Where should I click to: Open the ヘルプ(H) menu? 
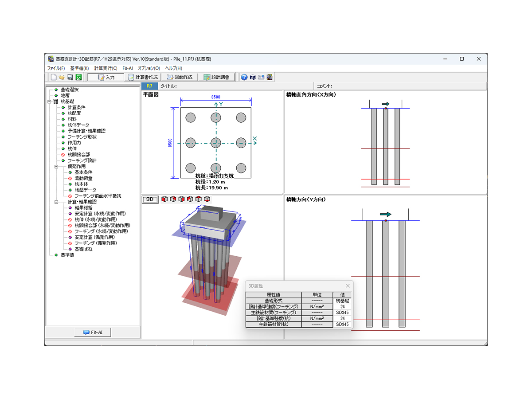(x=173, y=68)
